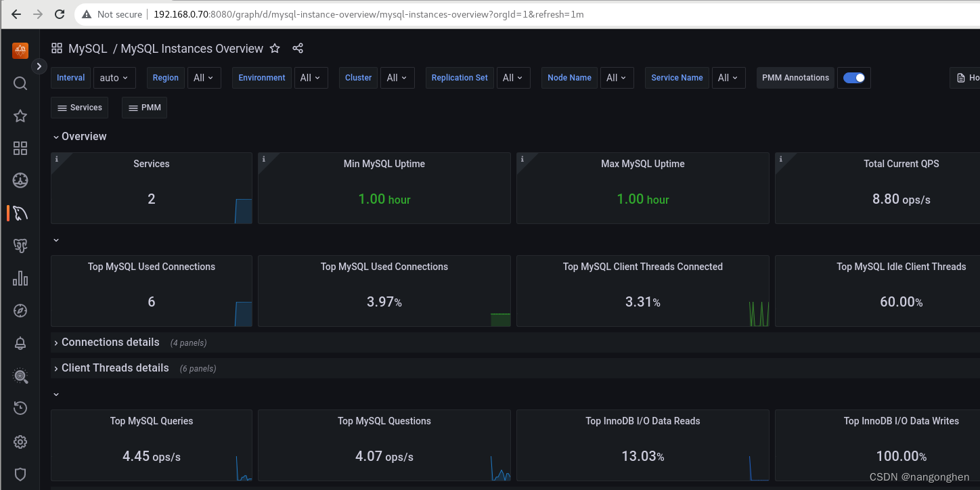Open the magnifier-target icon under the bell
The width and height of the screenshot is (980, 490).
tap(20, 376)
